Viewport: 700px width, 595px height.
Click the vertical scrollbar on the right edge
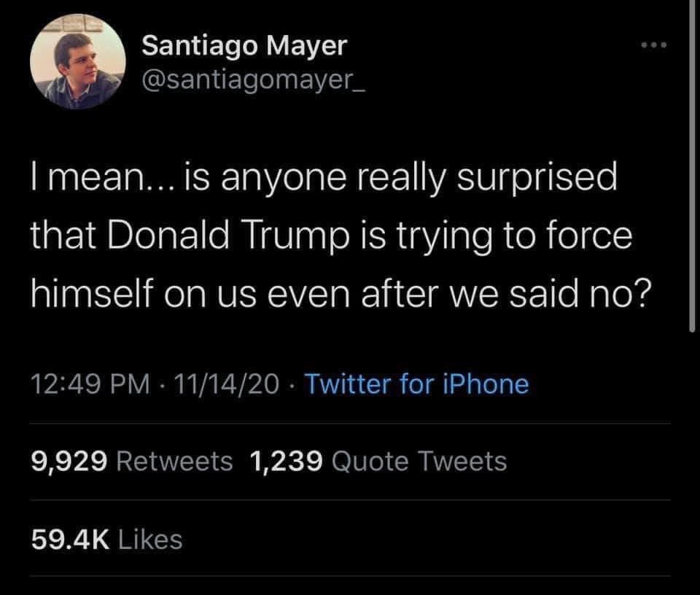coord(692,165)
